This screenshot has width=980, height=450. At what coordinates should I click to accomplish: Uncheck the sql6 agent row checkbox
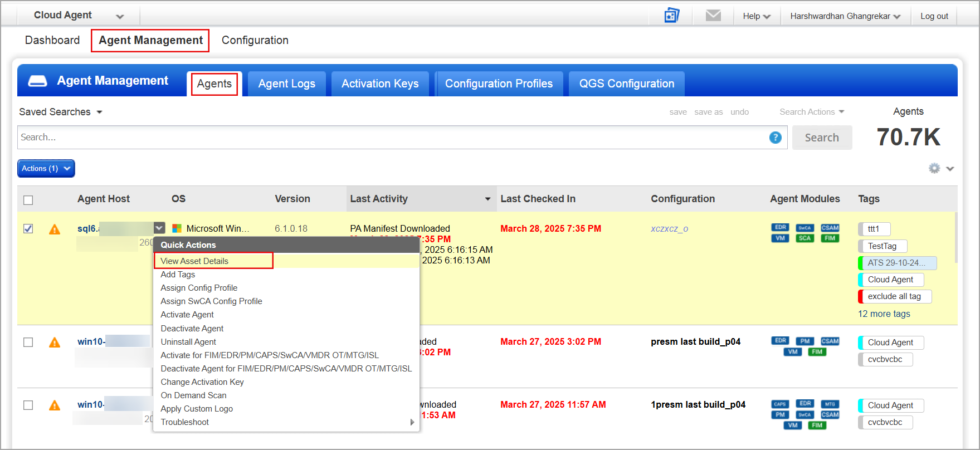click(28, 228)
